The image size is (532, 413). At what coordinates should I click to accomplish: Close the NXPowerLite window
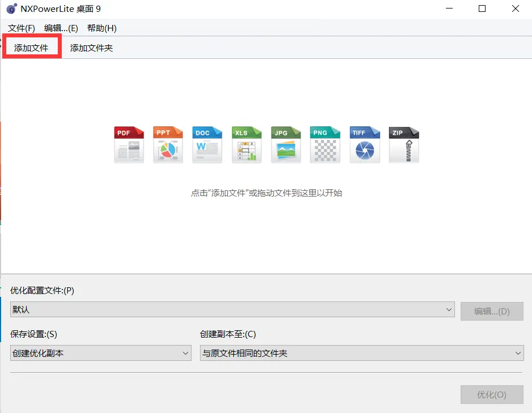coord(516,8)
